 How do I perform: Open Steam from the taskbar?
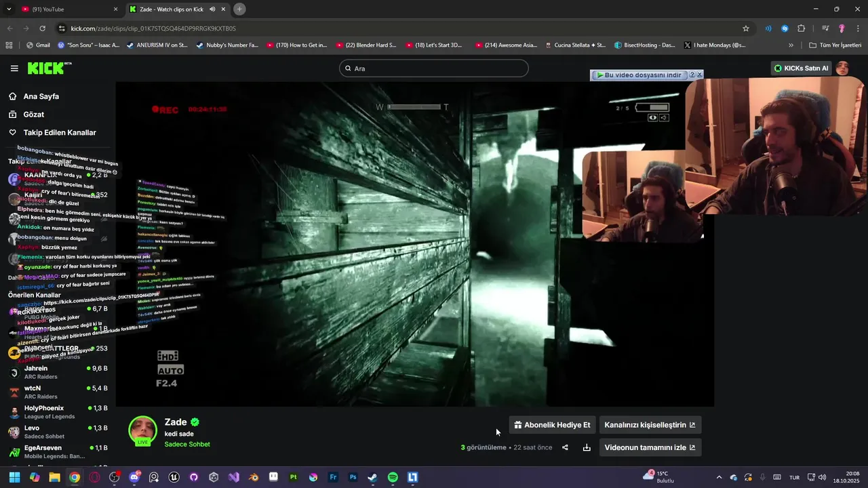coord(372,477)
